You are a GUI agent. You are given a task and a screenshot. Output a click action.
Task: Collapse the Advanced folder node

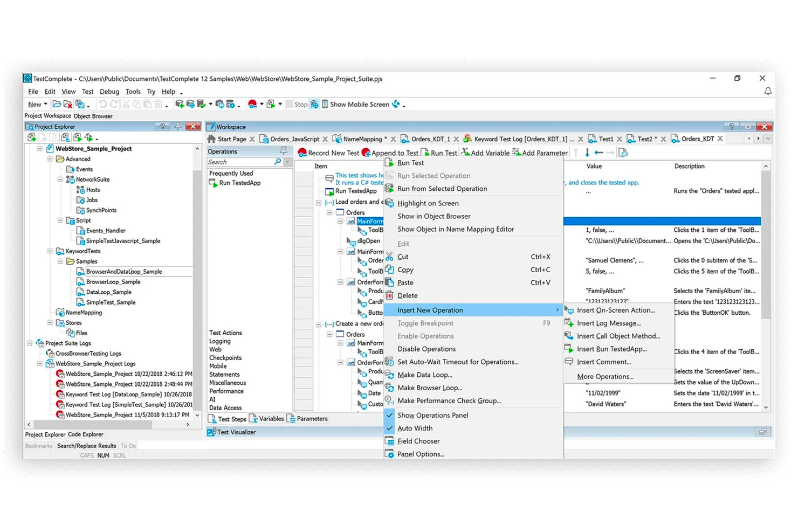50,159
